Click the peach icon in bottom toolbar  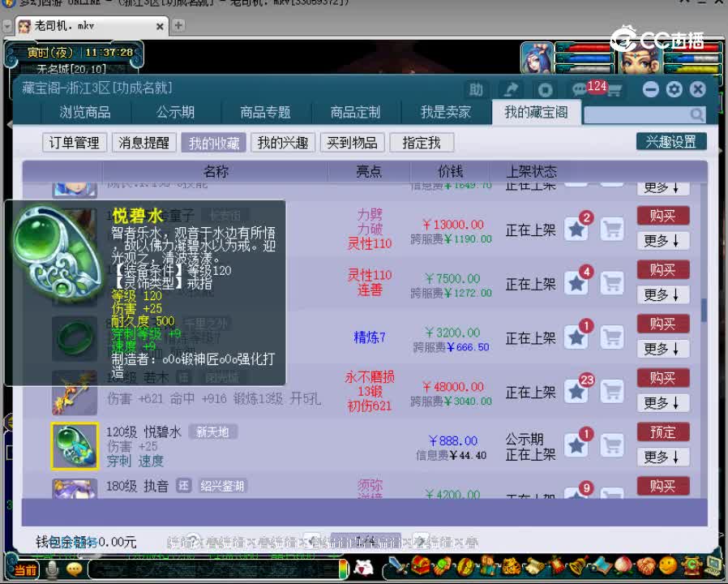coord(623,565)
